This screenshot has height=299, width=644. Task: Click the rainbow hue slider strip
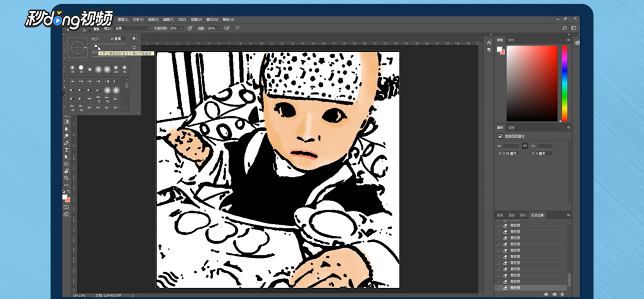point(565,83)
